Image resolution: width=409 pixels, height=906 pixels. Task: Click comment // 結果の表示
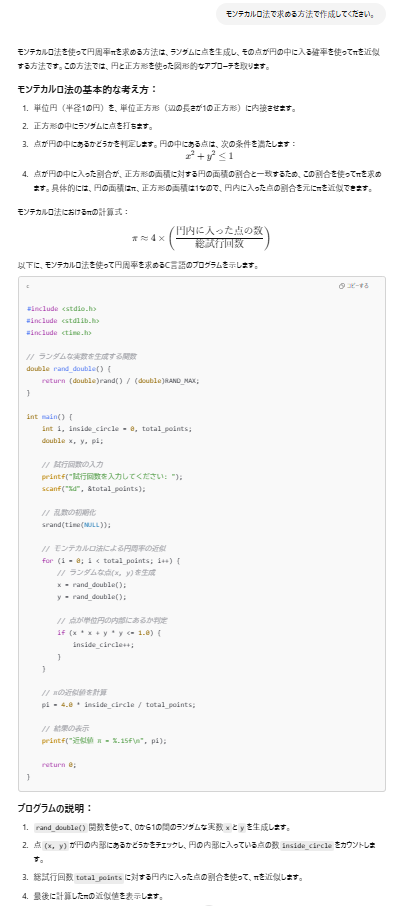[x=65, y=729]
